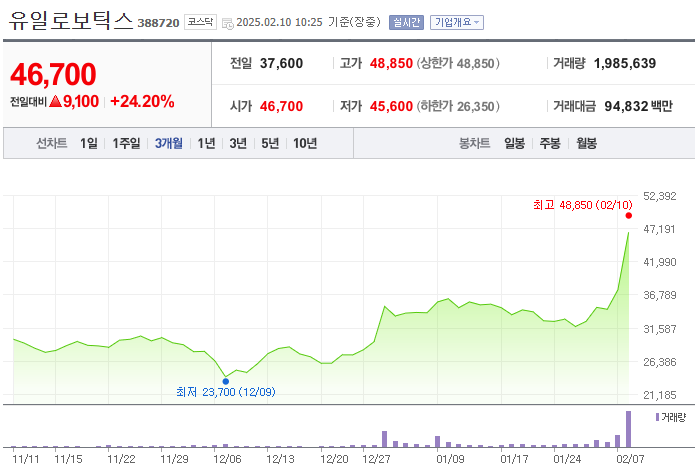This screenshot has width=695, height=474.
Task: Click the +24.20% change rate
Action: pyautogui.click(x=142, y=102)
